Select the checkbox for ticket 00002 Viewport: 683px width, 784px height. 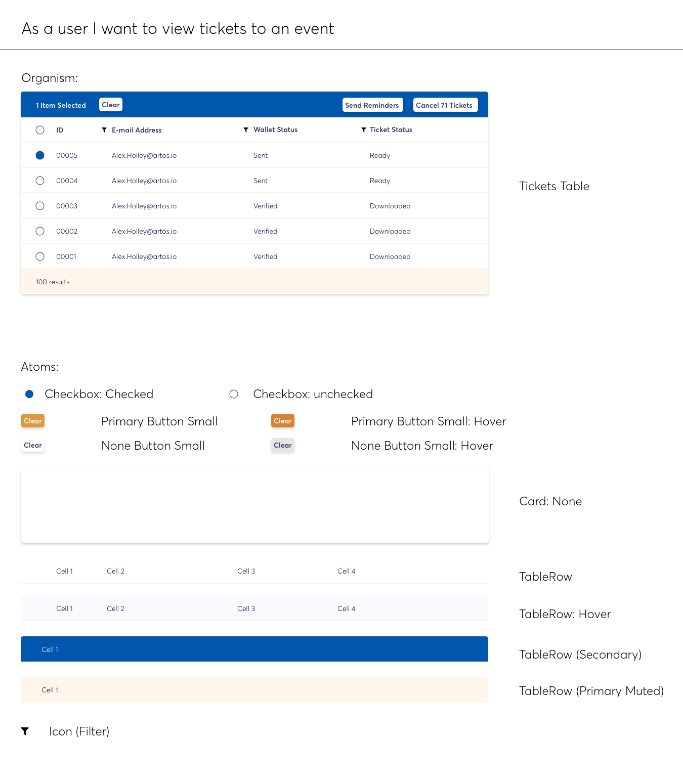pos(40,231)
